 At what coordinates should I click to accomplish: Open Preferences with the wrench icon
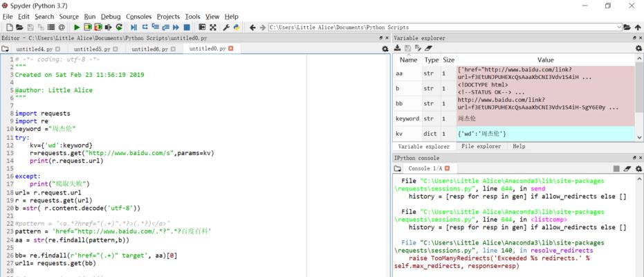tap(226, 28)
